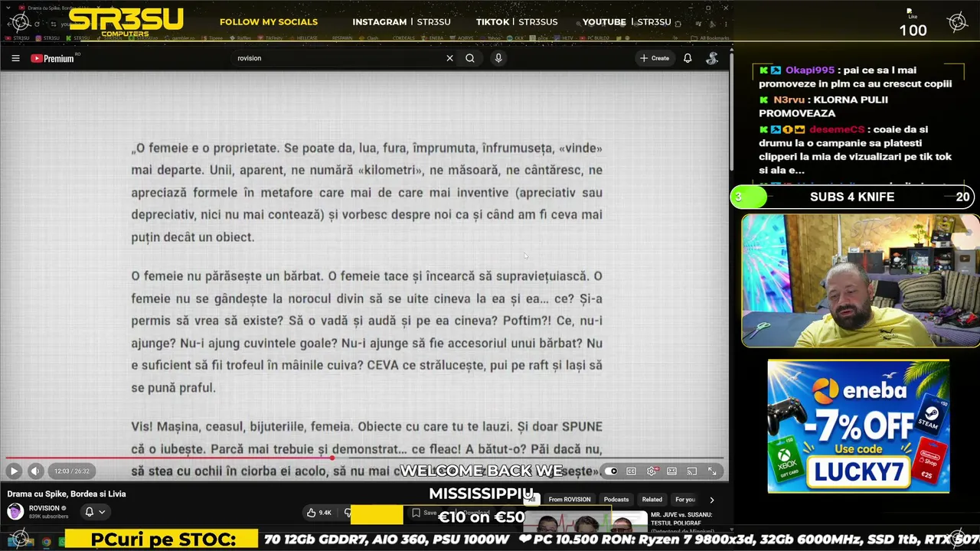This screenshot has width=980, height=551.
Task: Open the ROVISION channel name link
Action: point(44,508)
